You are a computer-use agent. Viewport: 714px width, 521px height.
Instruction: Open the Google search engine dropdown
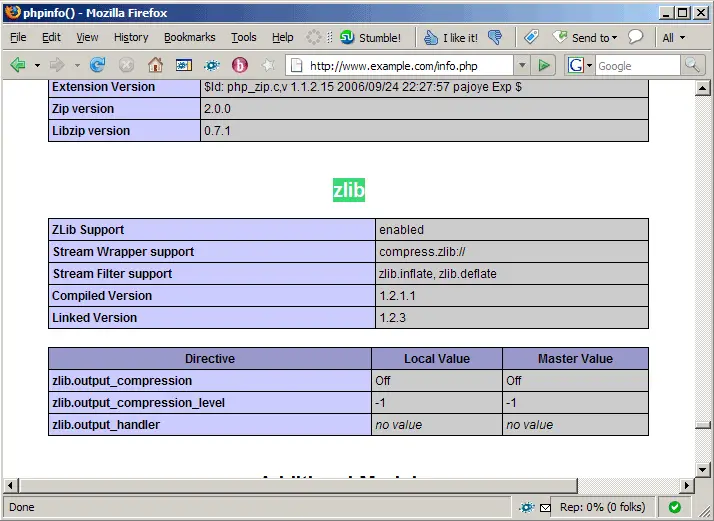pyautogui.click(x=589, y=66)
